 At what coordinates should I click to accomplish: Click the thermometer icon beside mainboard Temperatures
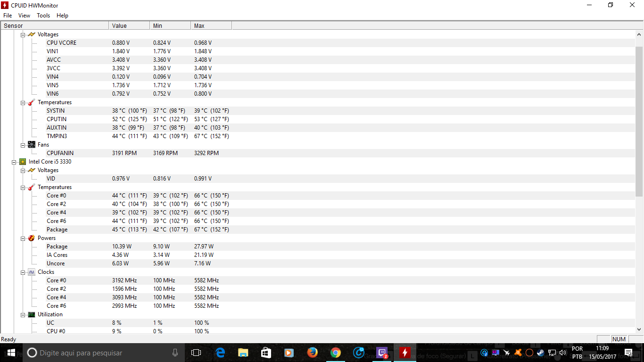click(x=32, y=102)
